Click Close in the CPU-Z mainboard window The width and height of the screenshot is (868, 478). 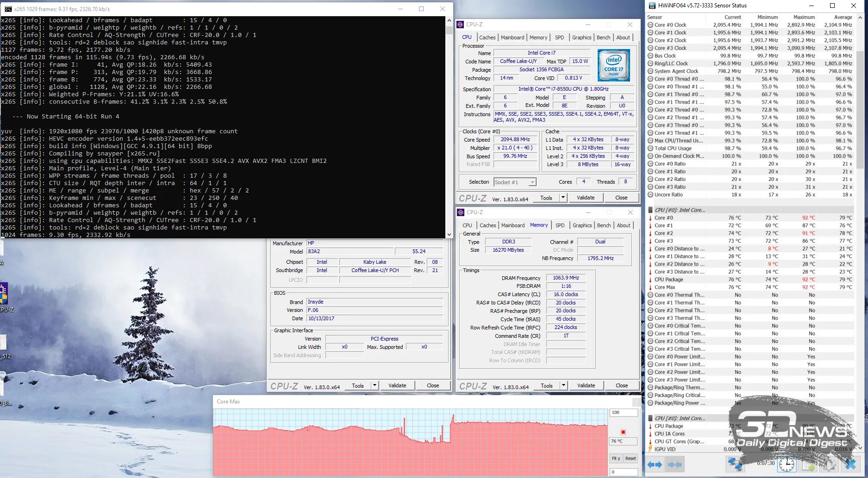point(433,385)
